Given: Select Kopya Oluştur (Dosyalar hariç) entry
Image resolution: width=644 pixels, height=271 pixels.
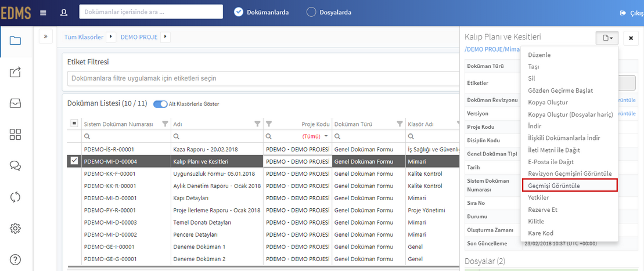Looking at the screenshot, I should [x=569, y=114].
